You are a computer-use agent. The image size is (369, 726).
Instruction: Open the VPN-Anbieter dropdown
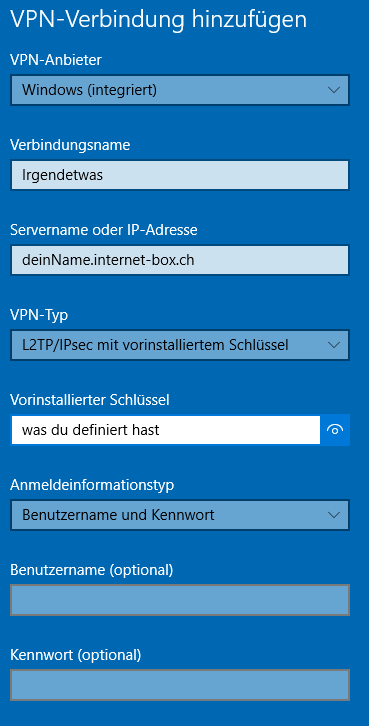coord(180,90)
